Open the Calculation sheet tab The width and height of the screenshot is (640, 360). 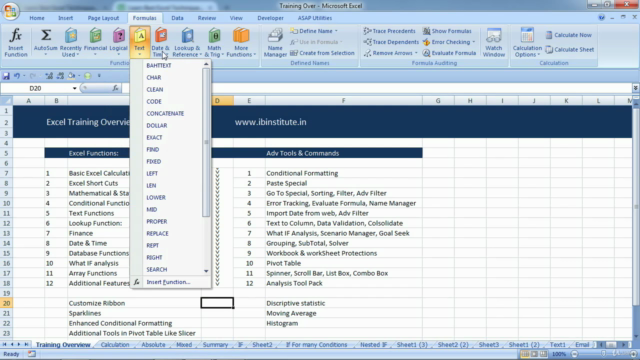click(115, 344)
